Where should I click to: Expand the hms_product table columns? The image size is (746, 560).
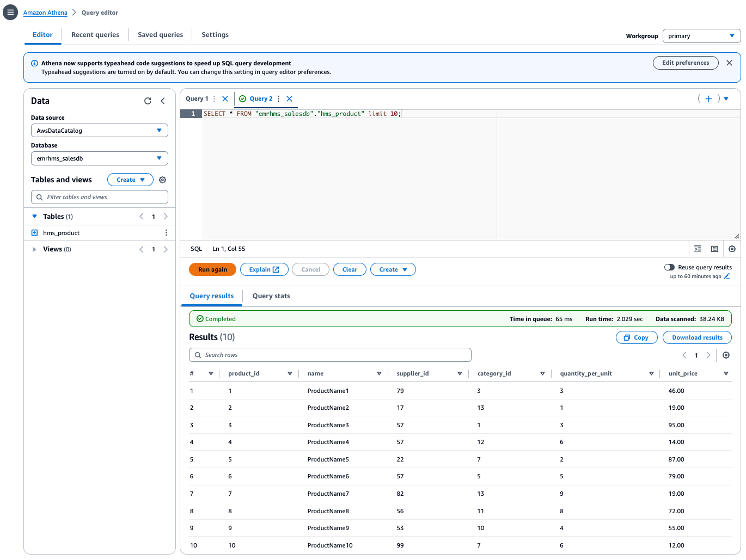point(35,233)
